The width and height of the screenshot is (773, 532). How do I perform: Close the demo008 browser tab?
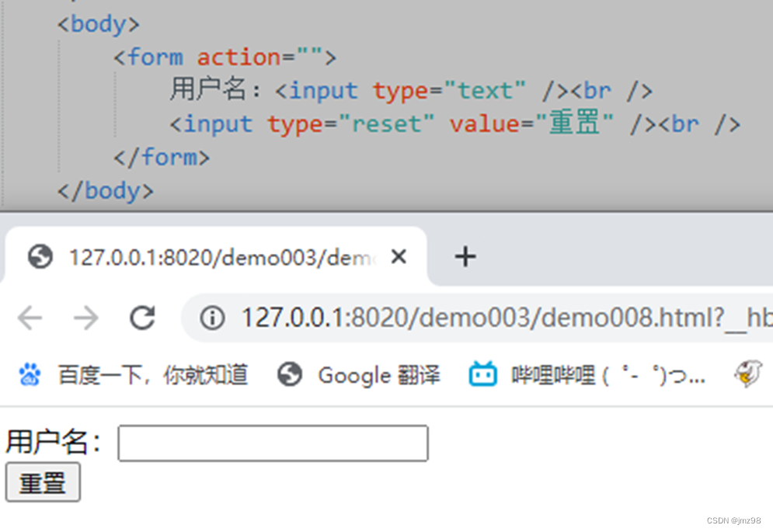click(399, 256)
